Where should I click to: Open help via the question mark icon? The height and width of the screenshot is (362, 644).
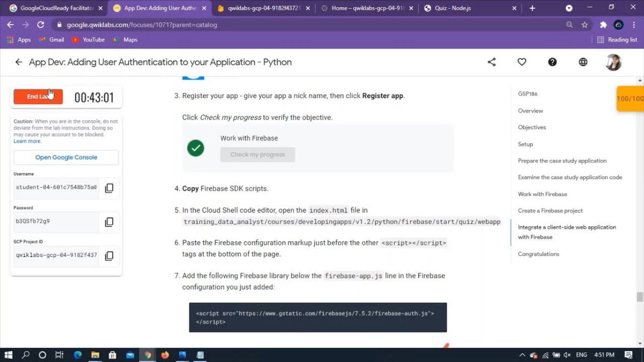pyautogui.click(x=552, y=62)
